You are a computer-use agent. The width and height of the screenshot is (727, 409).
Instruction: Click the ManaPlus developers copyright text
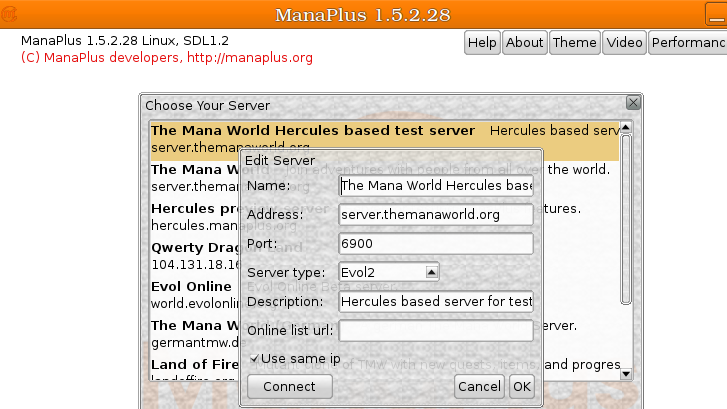point(167,58)
